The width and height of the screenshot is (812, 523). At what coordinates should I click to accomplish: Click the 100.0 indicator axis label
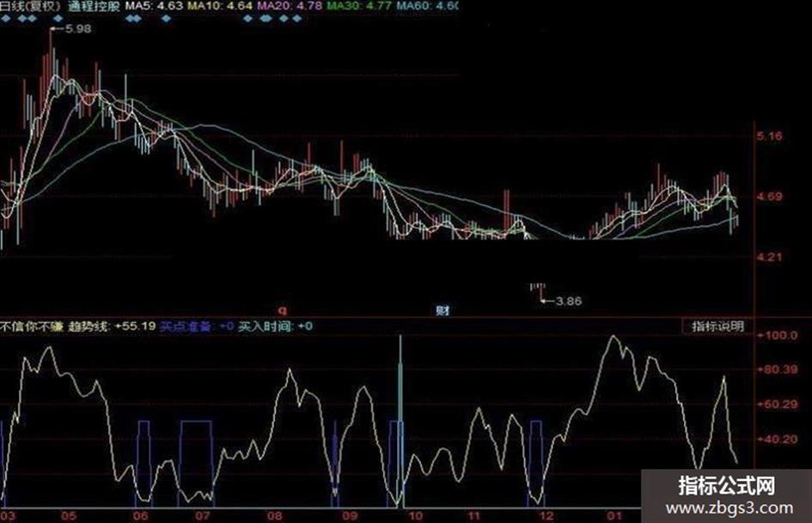click(x=778, y=336)
